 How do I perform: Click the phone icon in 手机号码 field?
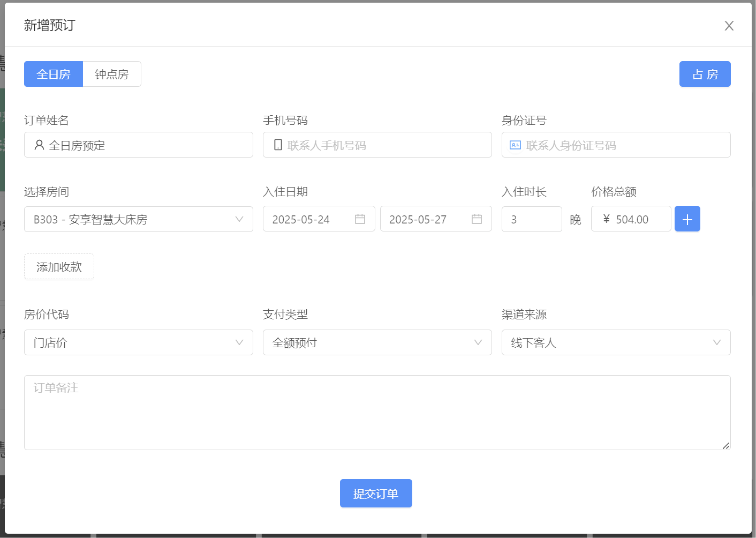(278, 145)
